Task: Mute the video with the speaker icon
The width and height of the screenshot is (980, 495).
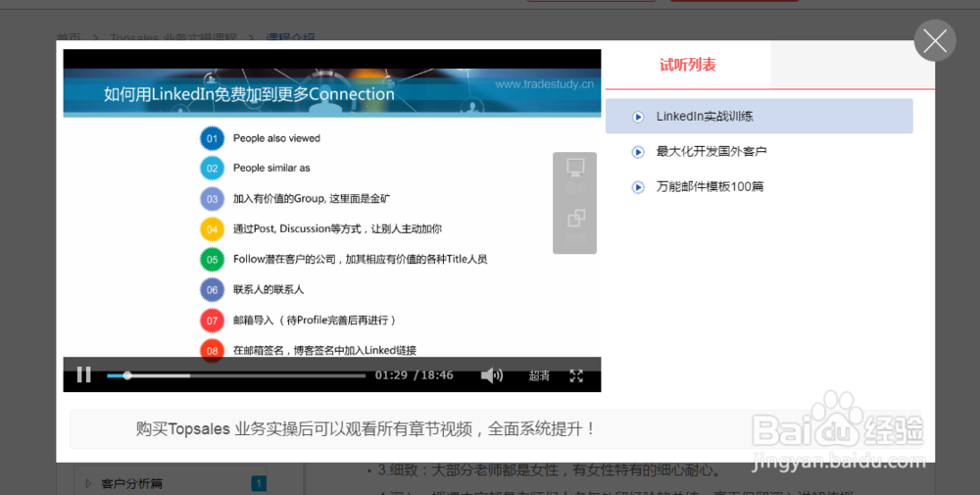Action: 492,375
